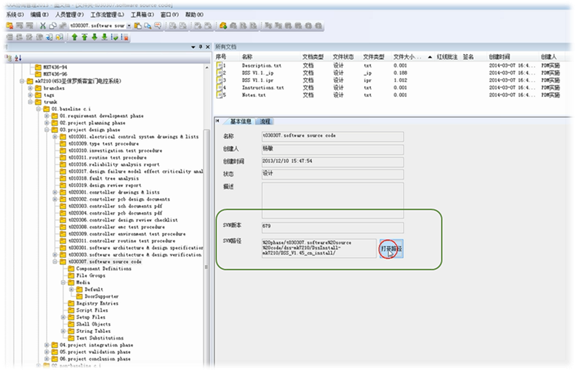The image size is (576, 371).
Task: Click the magnifier search-folder toolbar icon
Action: coord(148,26)
